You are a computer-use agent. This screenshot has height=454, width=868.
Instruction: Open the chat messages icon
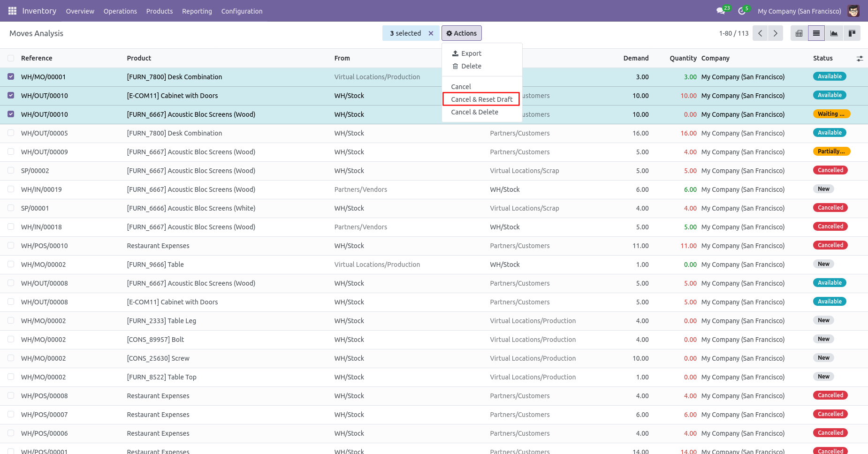pyautogui.click(x=721, y=11)
